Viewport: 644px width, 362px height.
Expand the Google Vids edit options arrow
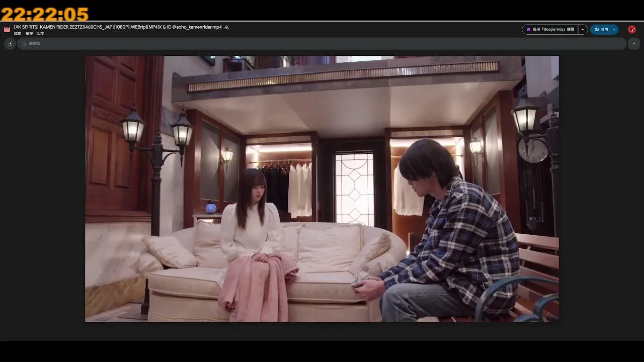[583, 30]
